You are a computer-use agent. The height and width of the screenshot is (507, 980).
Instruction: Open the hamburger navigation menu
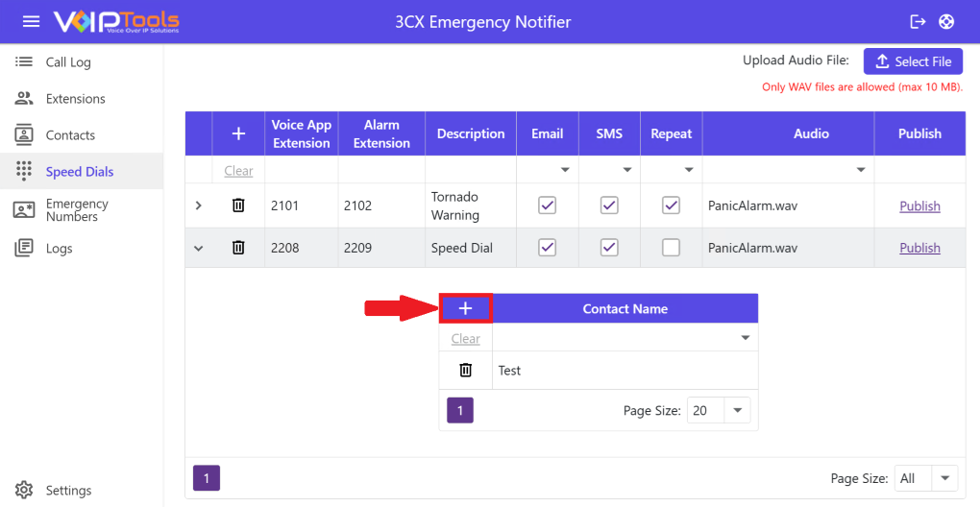tap(31, 21)
